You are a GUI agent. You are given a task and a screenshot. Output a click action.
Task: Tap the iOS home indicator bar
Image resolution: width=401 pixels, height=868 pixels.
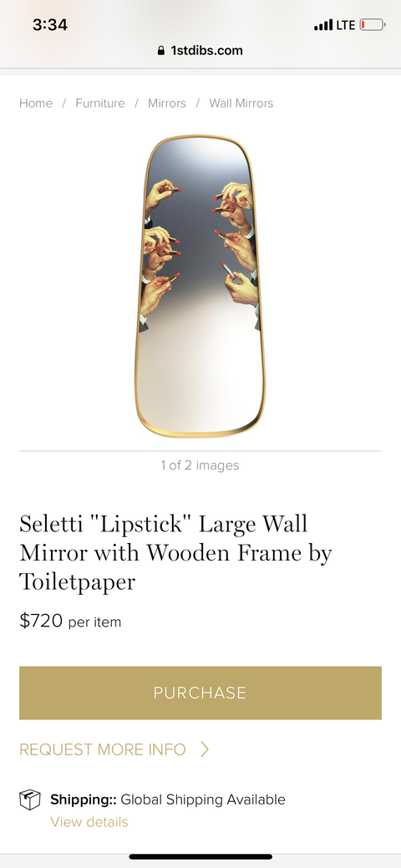click(200, 857)
